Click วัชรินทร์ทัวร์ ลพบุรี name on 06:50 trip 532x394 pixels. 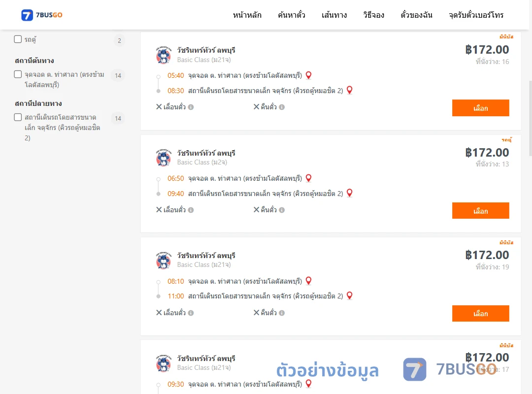tap(206, 153)
